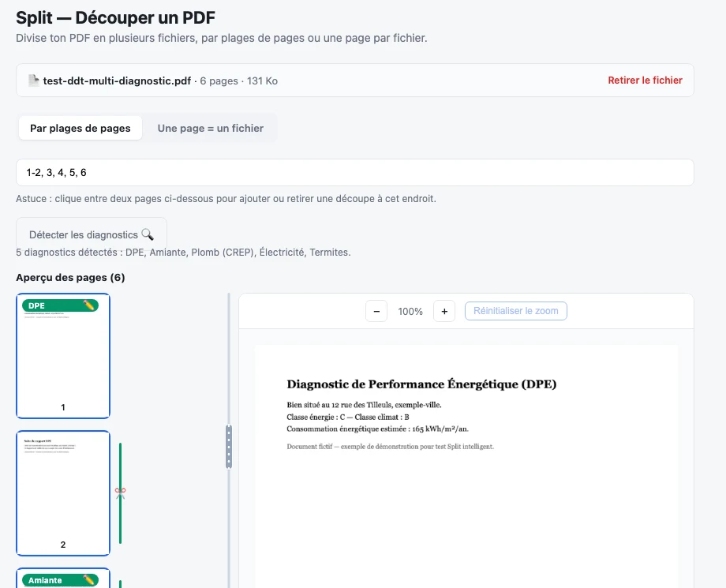This screenshot has width=726, height=588.
Task: Select the page 1 thumbnail
Action: tap(63, 356)
